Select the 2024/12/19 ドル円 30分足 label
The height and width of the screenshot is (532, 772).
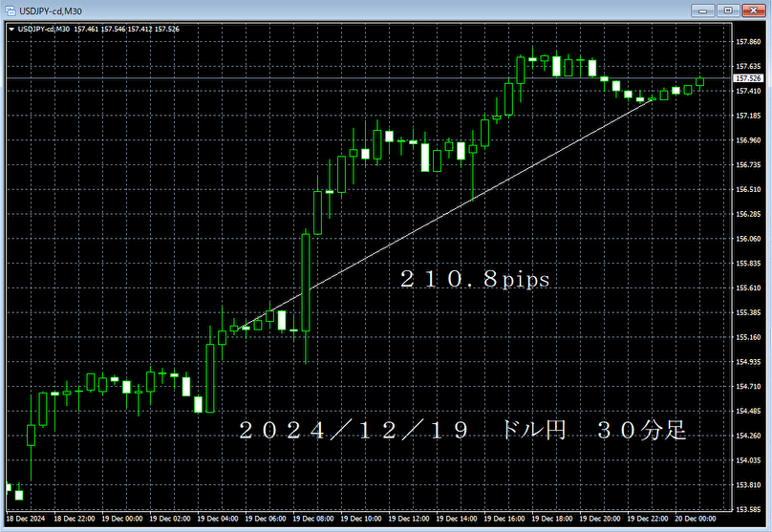coord(462,430)
